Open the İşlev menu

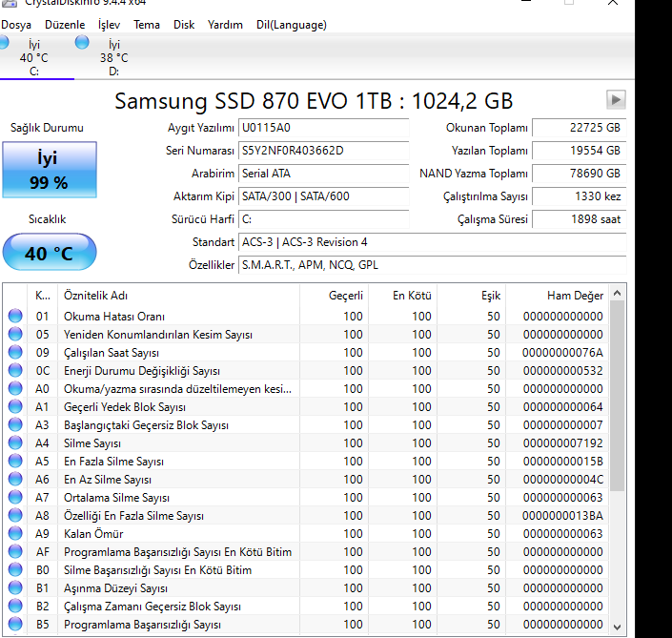(109, 25)
